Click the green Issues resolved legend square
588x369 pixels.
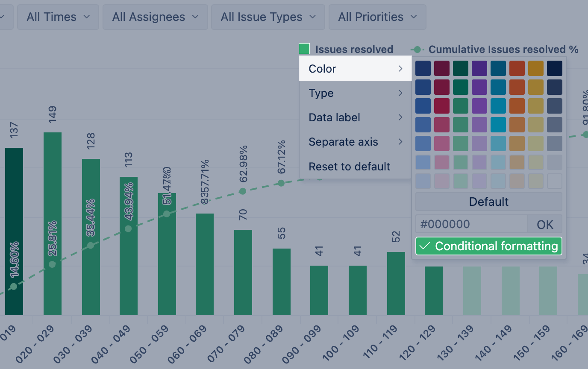click(304, 49)
